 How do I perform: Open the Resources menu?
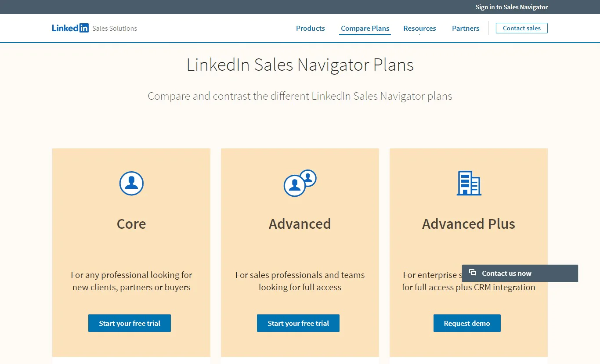[x=419, y=28]
